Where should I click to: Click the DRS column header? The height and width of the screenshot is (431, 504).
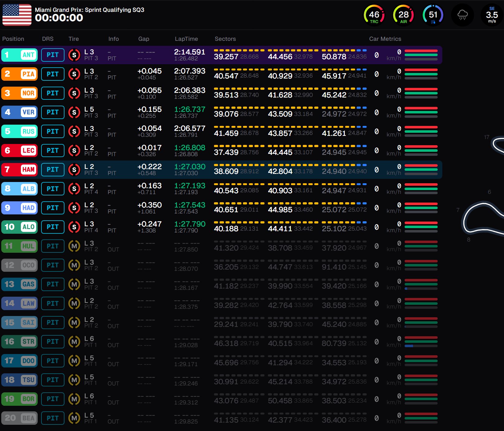48,39
